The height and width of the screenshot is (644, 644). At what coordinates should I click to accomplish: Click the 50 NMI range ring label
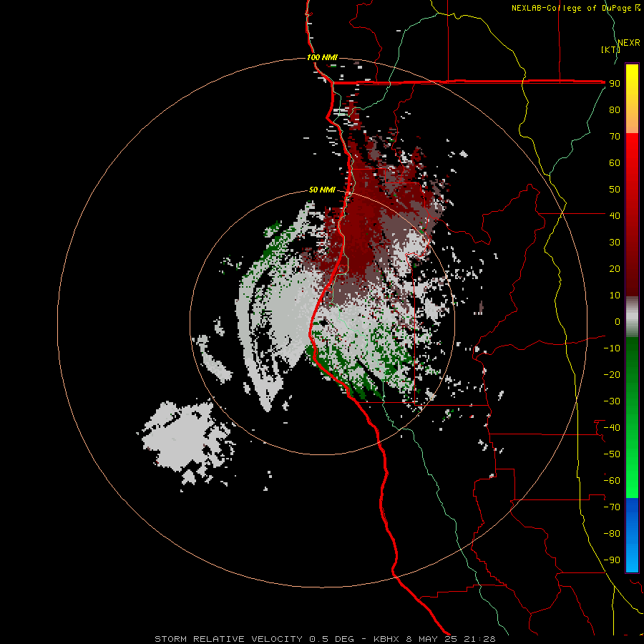pyautogui.click(x=322, y=190)
